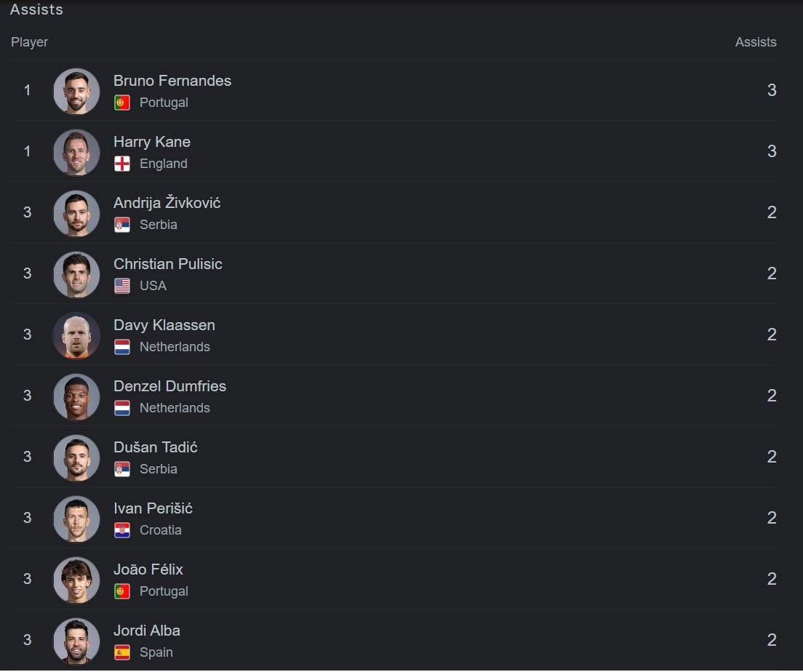The height and width of the screenshot is (672, 803).
Task: Click the Netherlands flag under Davy Klaassen
Action: [122, 347]
